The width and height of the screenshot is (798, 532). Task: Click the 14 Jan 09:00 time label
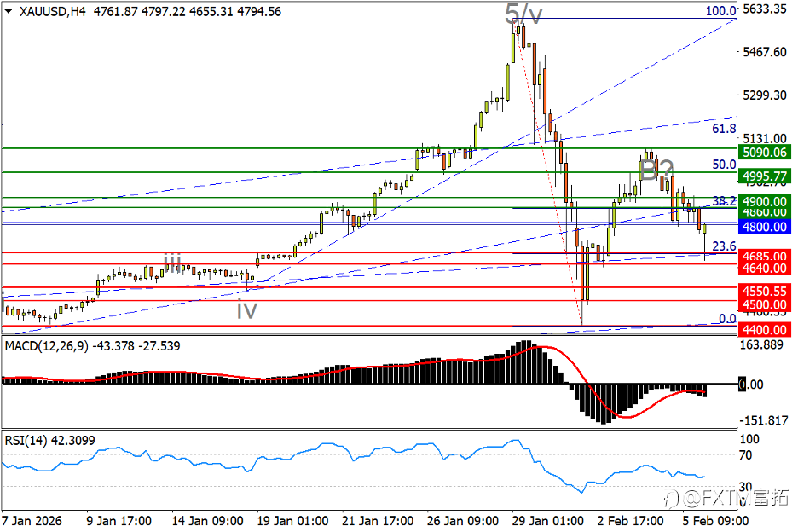point(207,521)
